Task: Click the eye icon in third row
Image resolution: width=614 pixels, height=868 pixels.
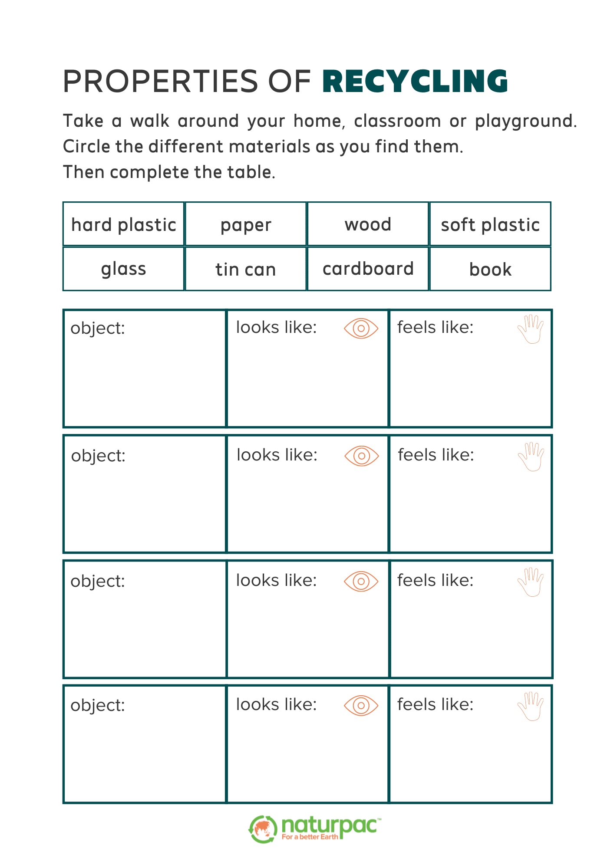Action: (361, 582)
